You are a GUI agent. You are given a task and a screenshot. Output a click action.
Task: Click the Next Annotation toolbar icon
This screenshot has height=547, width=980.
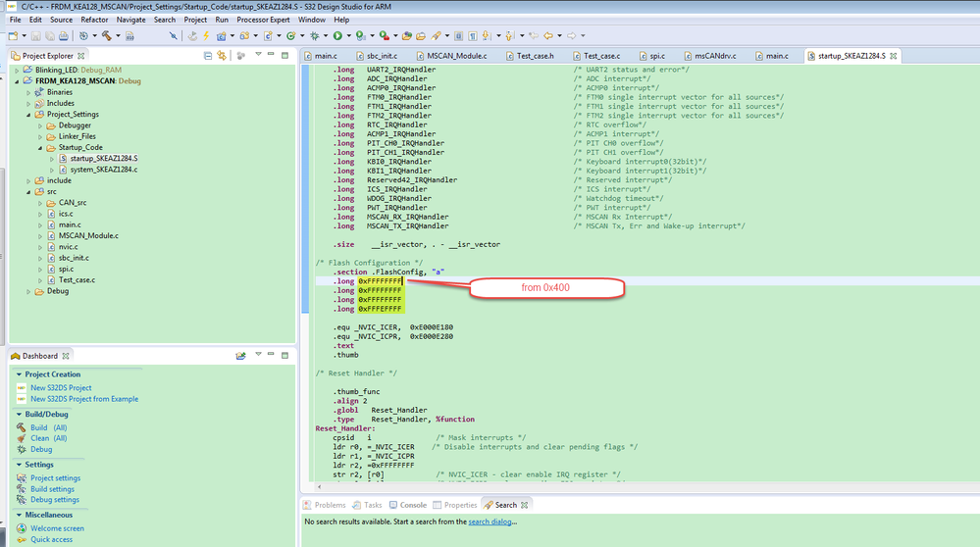point(487,36)
